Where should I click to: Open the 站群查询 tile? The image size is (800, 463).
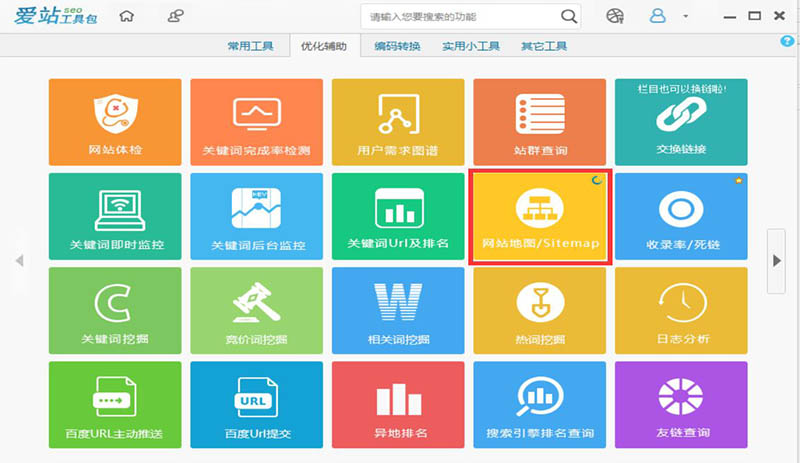[540, 122]
